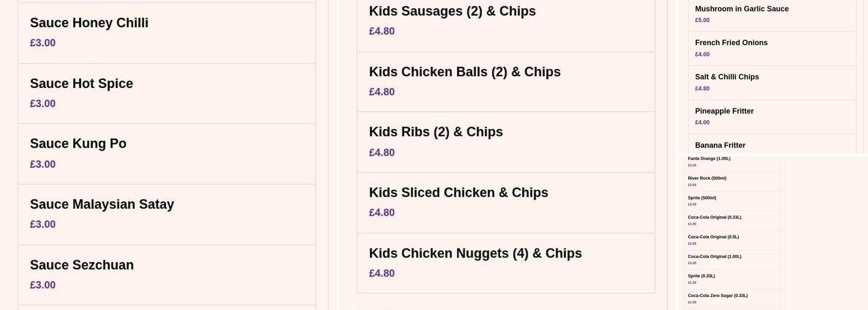This screenshot has width=868, height=310.
Task: Select Sauce Sezchuan menu item
Action: click(166, 275)
